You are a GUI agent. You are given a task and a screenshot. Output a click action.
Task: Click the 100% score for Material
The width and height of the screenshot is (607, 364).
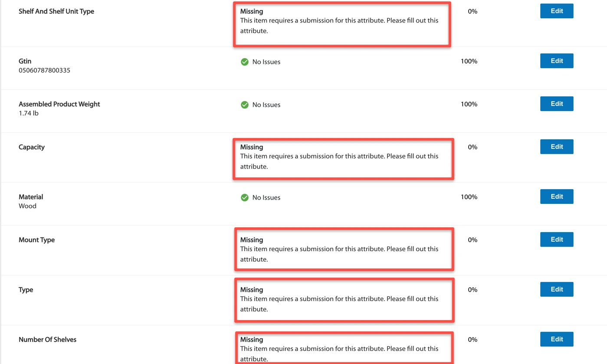coord(469,197)
